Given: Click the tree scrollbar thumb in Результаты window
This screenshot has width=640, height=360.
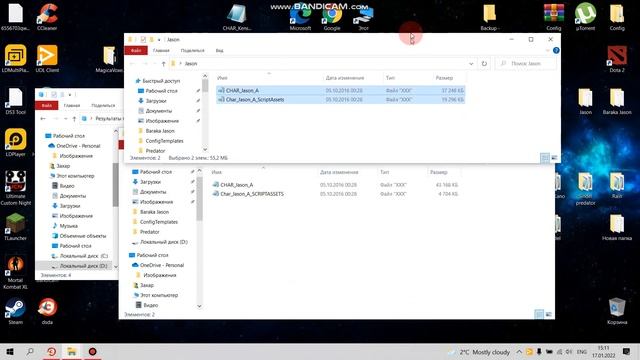Looking at the screenshot, I should [116, 184].
